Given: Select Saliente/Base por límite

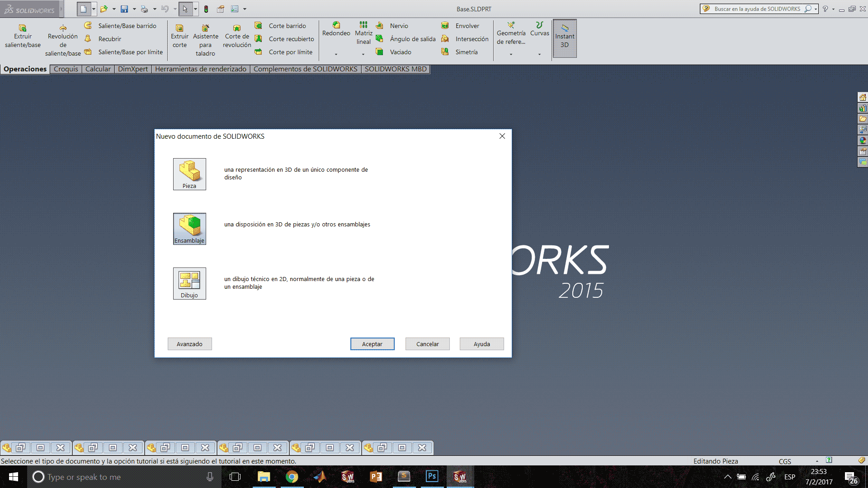Looking at the screenshot, I should click(123, 52).
